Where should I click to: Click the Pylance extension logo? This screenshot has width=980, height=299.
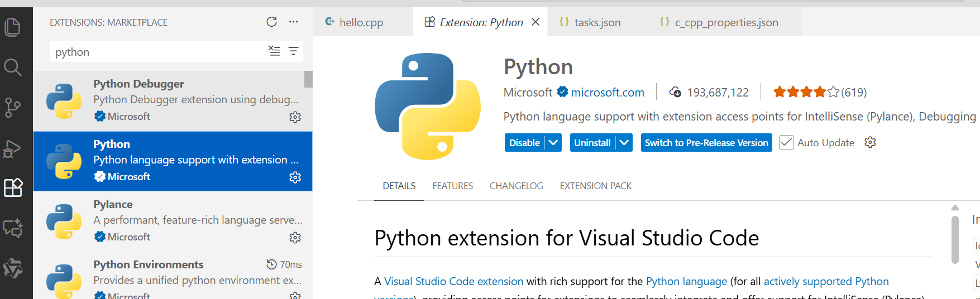point(64,221)
